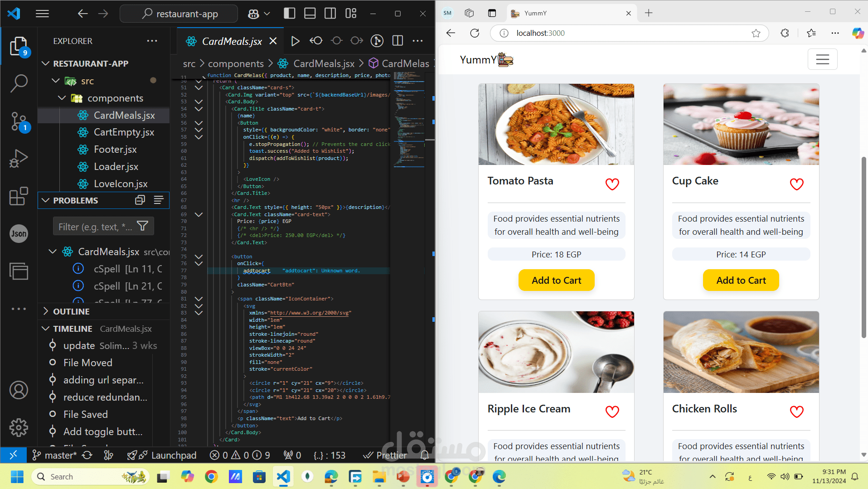
Task: Click the Windows taskbar search box
Action: point(90,477)
